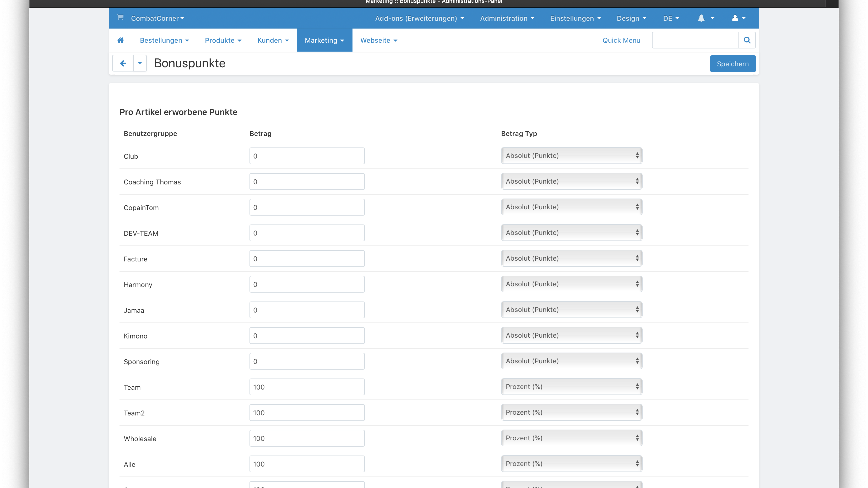Click the Betrag field for Coaching Thomas

click(x=307, y=182)
